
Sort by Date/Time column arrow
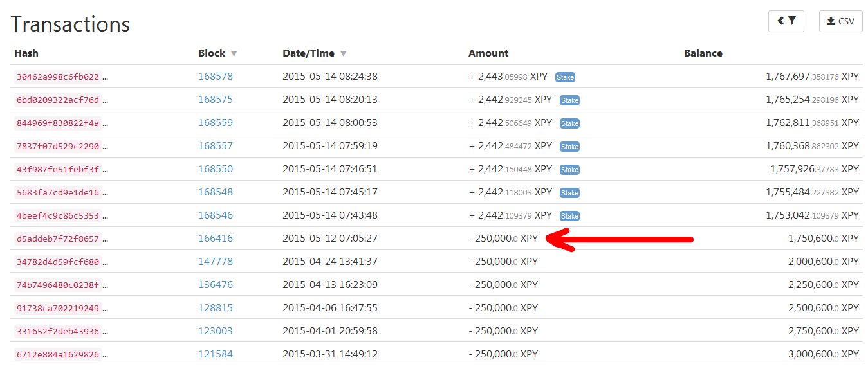[x=343, y=54]
